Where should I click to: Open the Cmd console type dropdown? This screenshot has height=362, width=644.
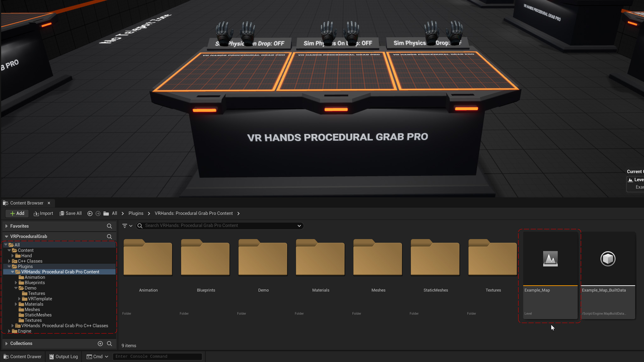(97, 356)
